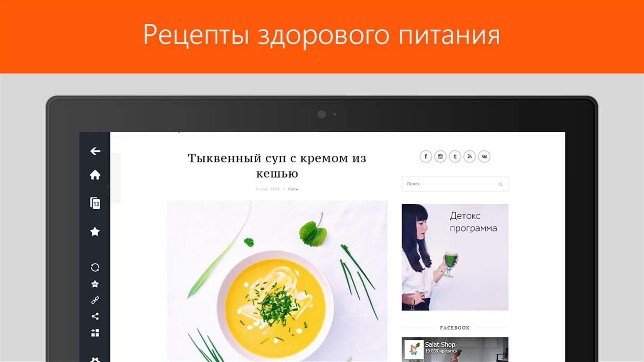
Task: Submit search with the magnifier icon
Action: pyautogui.click(x=501, y=184)
